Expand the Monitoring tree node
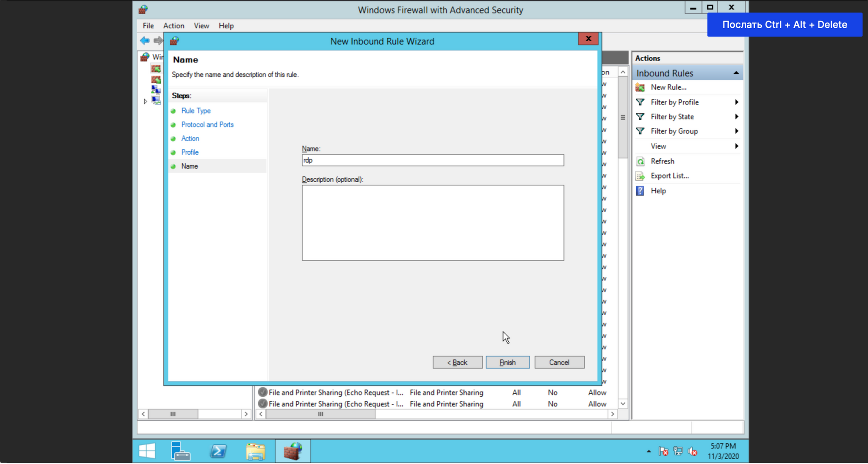 [x=145, y=101]
